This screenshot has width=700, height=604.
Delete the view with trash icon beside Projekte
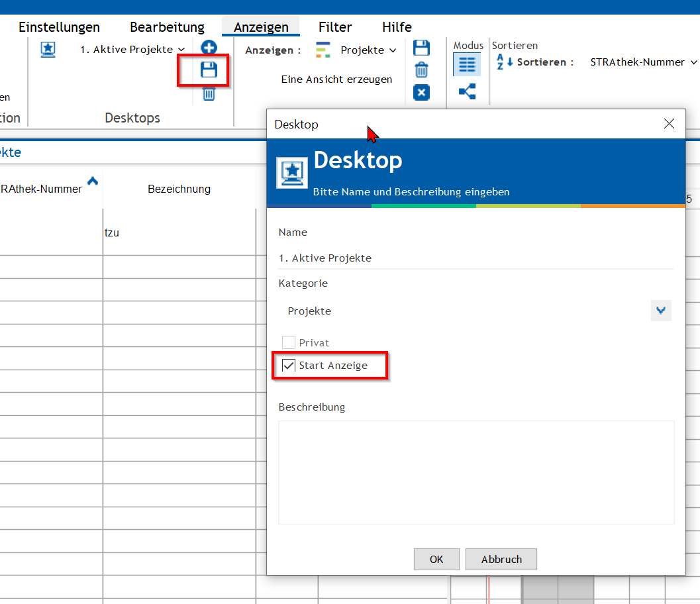coord(421,70)
